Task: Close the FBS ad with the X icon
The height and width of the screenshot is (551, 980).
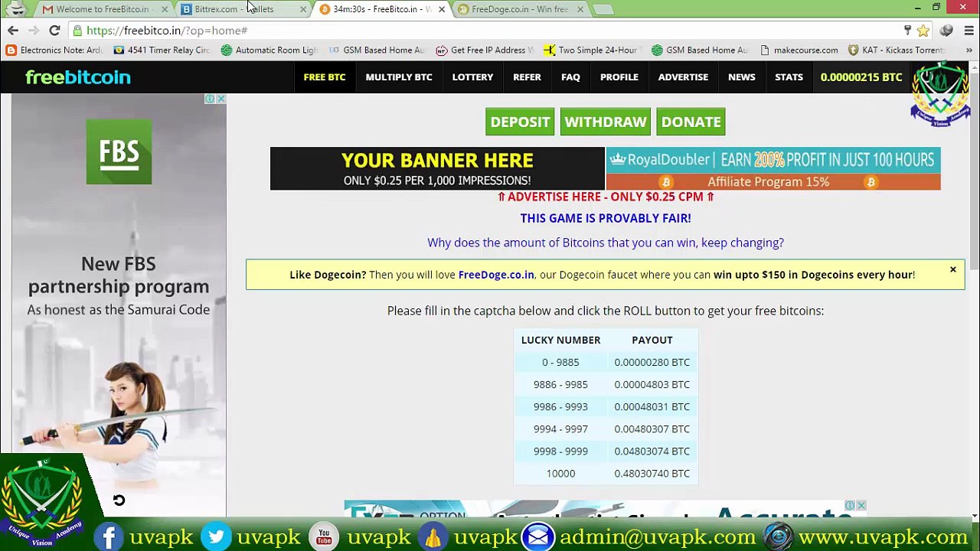Action: 220,99
